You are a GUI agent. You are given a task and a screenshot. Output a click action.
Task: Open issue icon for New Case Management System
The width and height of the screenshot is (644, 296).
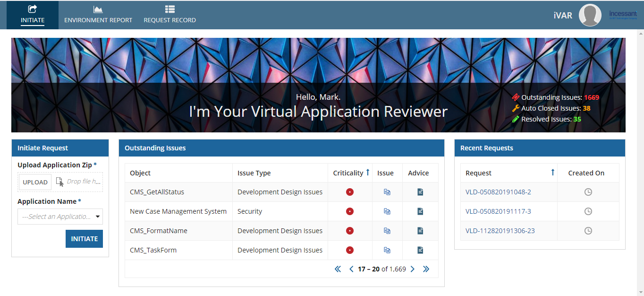click(x=387, y=211)
